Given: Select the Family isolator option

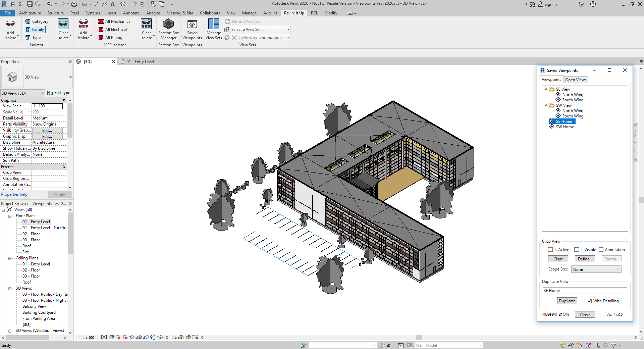Looking at the screenshot, I should click(35, 30).
